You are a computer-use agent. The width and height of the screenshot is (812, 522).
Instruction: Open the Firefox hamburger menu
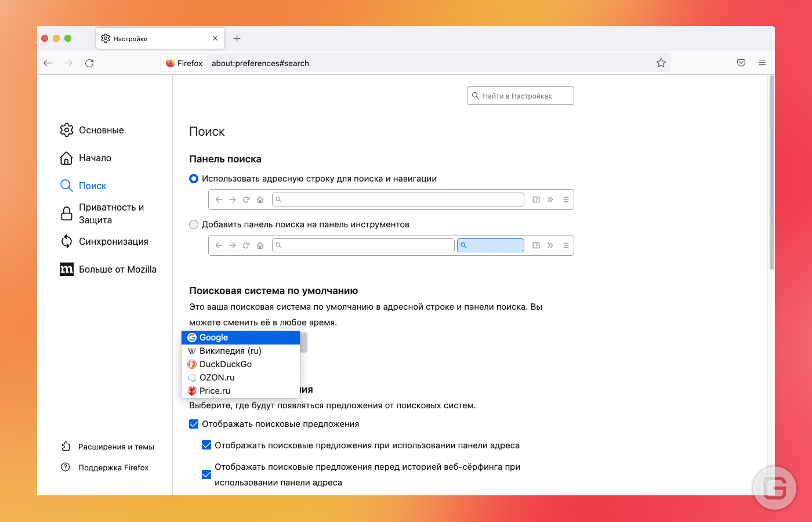(x=762, y=63)
